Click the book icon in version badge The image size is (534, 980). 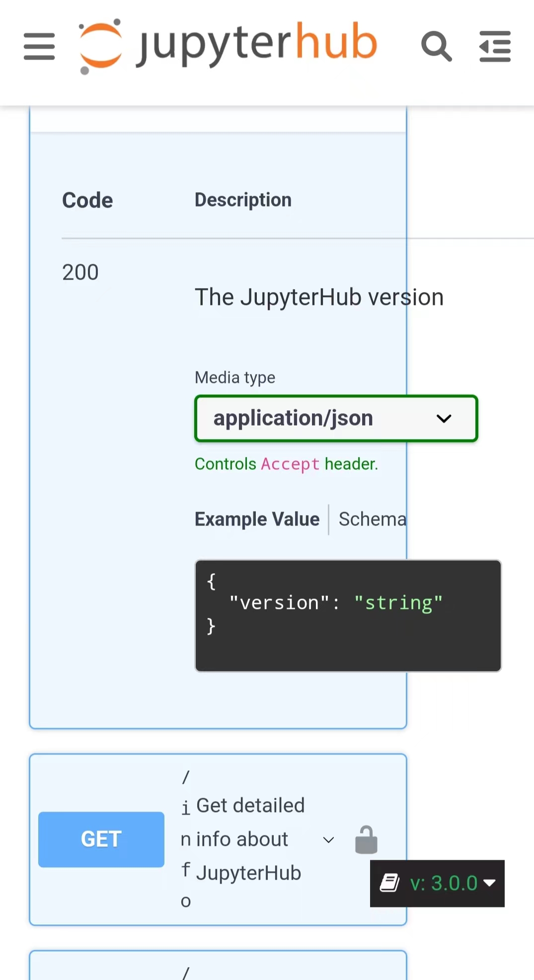[x=390, y=883]
